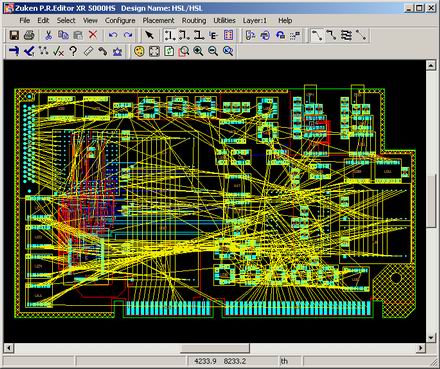The image size is (440, 369).
Task: Select the black arrow pointer tool
Action: [149, 35]
